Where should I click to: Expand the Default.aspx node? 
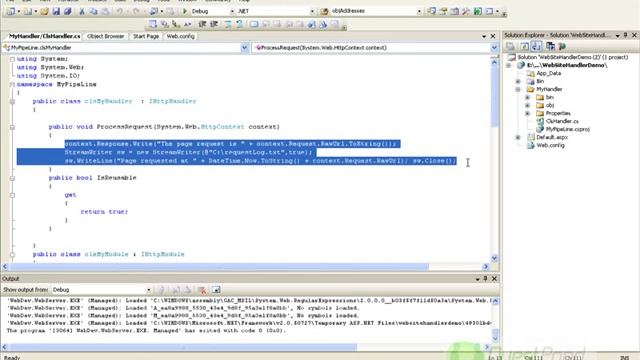(x=518, y=137)
